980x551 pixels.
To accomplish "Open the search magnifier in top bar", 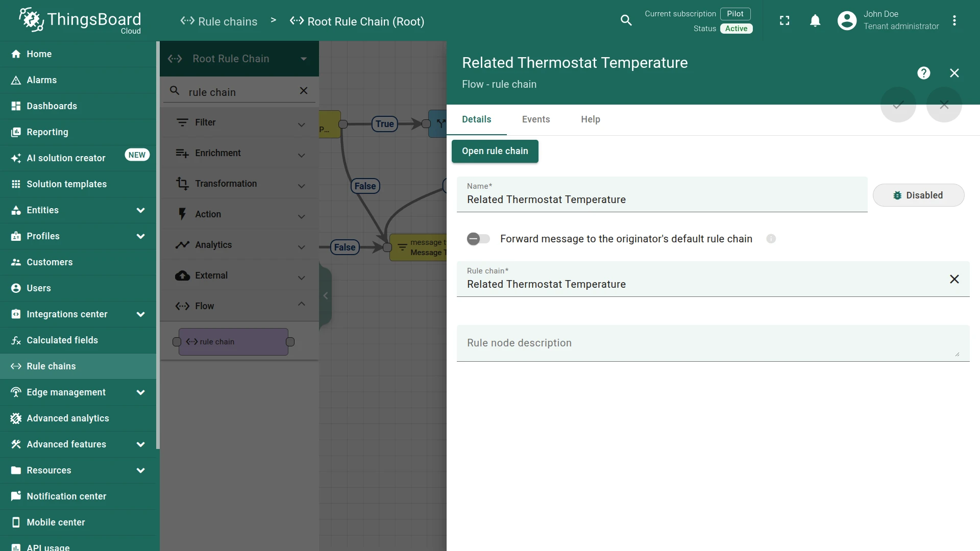I will [626, 20].
